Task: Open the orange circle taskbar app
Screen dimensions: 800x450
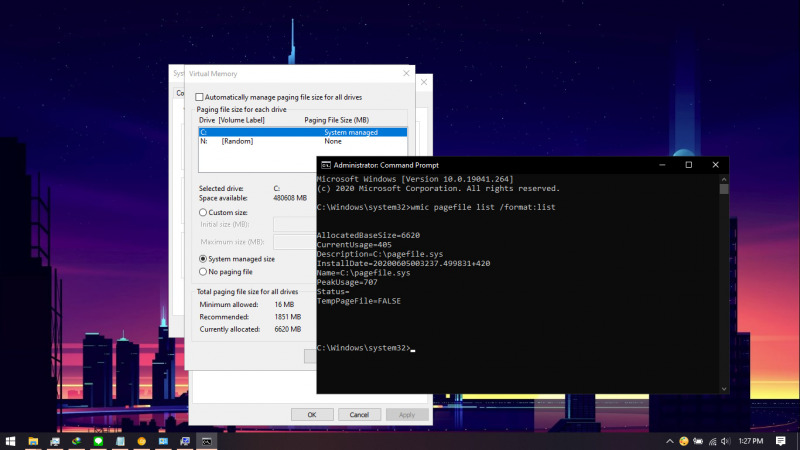Action: pyautogui.click(x=142, y=441)
